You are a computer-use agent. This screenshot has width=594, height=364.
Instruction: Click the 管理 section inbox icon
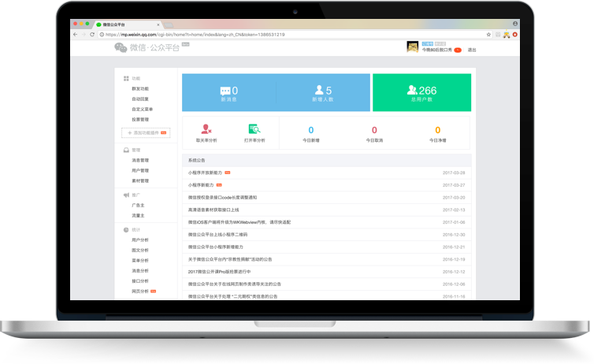point(126,150)
